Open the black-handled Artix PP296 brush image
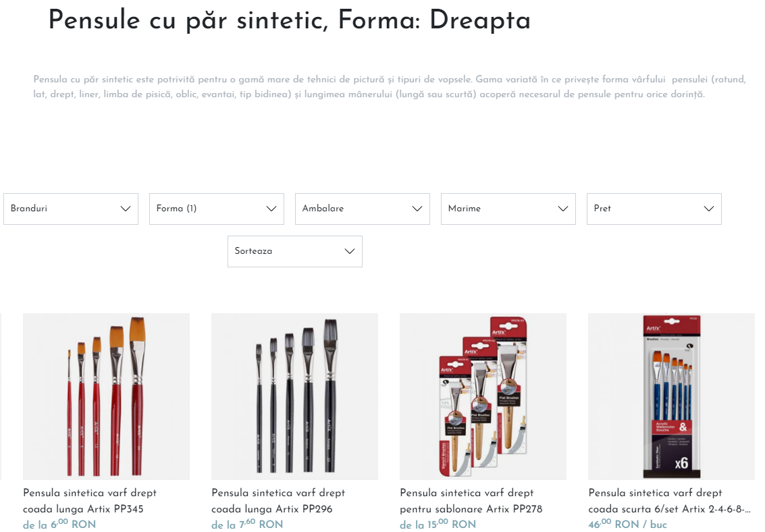The image size is (765, 532). pyautogui.click(x=294, y=396)
